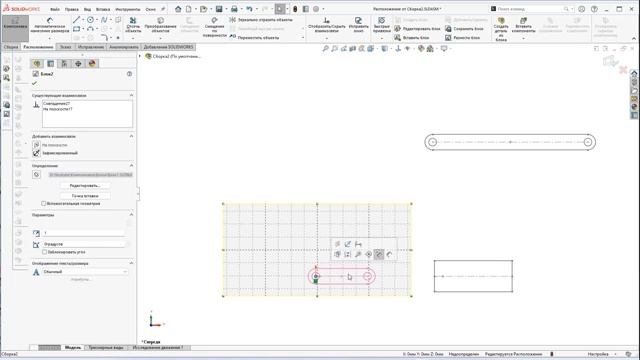Image resolution: width=640 pixels, height=360 pixels.
Task: Toggle the Fixed (Зафиксированный) relation option
Action: click(56, 153)
